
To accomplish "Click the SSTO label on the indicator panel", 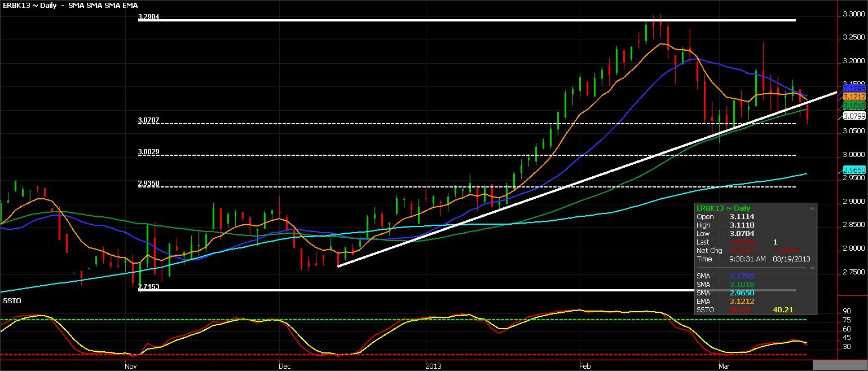I will (12, 300).
